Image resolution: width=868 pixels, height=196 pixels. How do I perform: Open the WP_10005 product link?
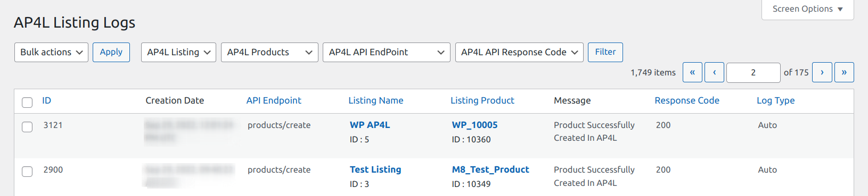pos(475,125)
